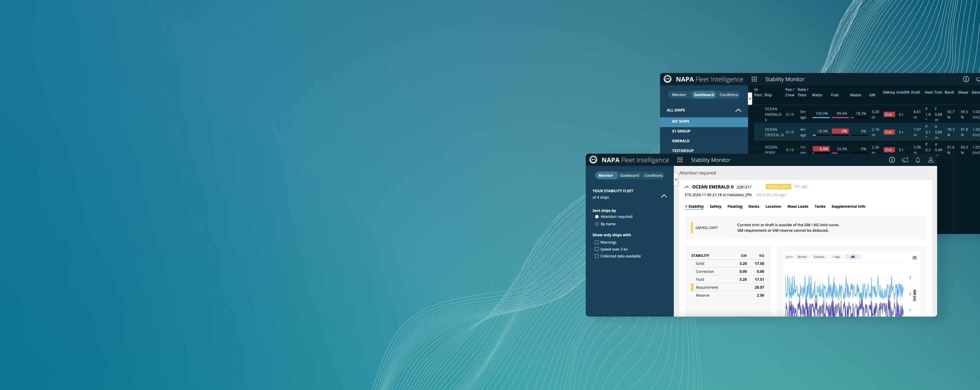Collapse the back window's sidebar with the arrow handle
The image size is (980, 390).
750,99
